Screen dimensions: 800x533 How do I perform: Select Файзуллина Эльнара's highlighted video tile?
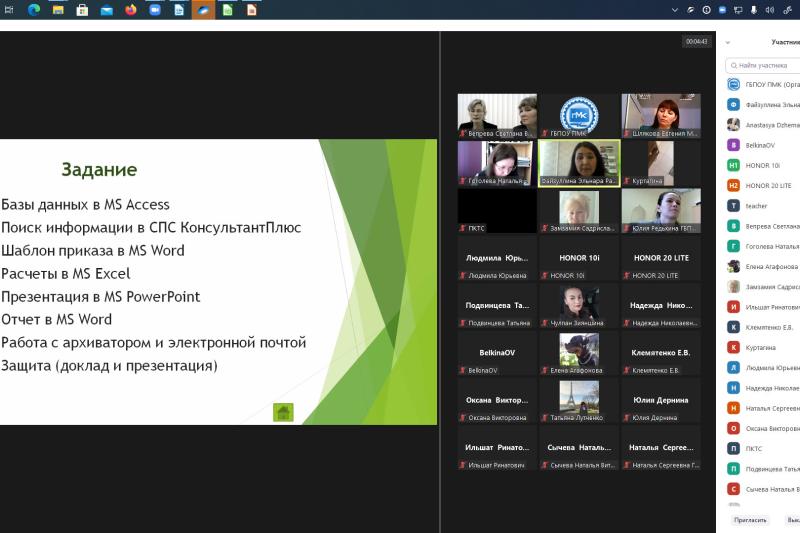579,163
